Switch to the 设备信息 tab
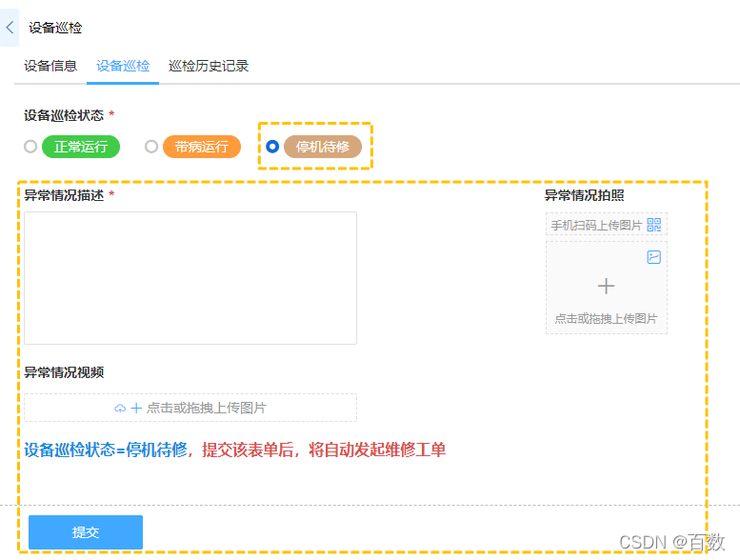This screenshot has height=560, width=740. (50, 66)
